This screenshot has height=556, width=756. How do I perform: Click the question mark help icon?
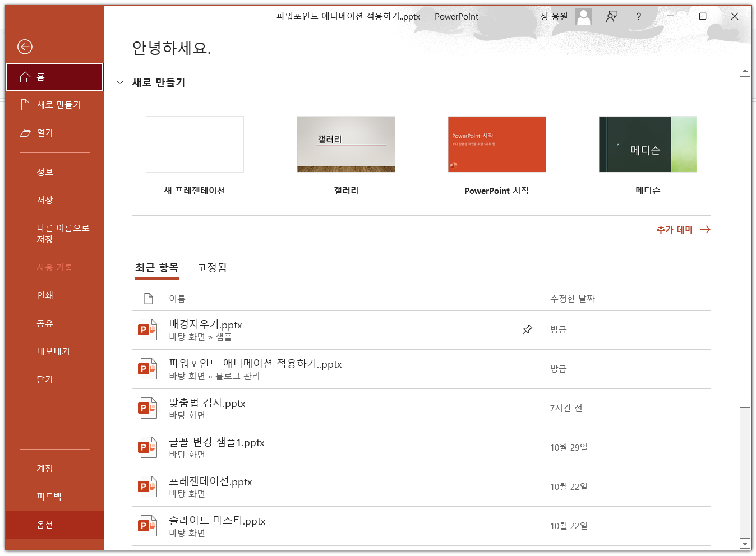click(x=638, y=16)
